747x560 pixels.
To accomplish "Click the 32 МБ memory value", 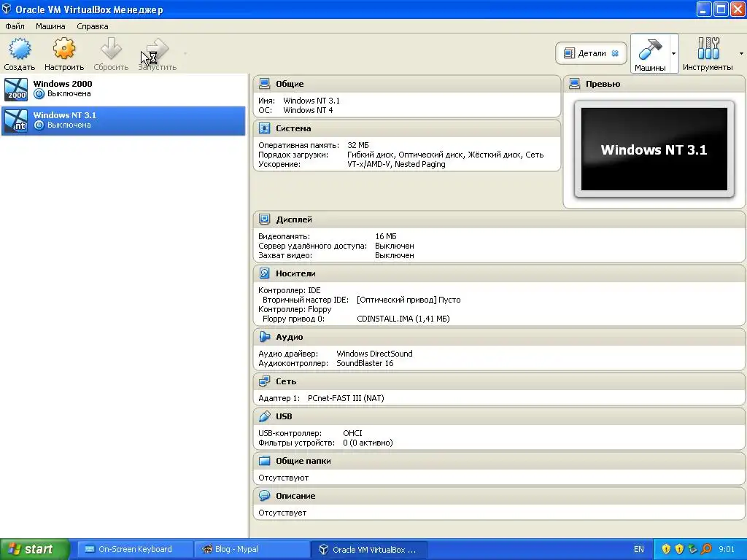I will pos(357,145).
